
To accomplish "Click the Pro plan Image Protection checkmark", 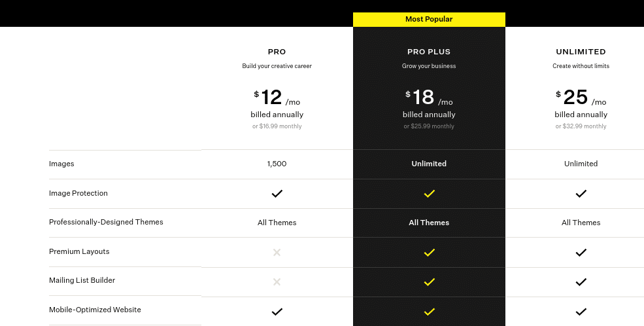I will tap(277, 193).
